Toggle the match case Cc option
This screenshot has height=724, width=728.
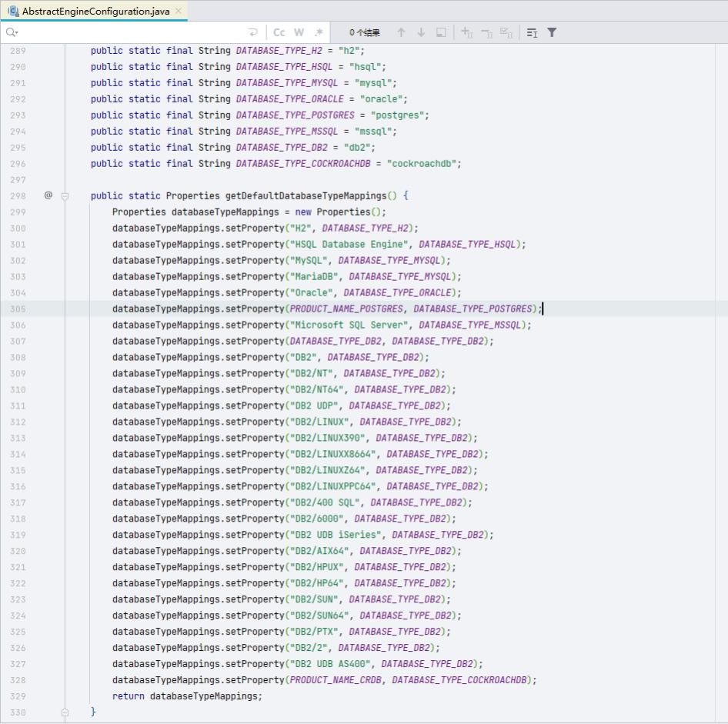[279, 32]
